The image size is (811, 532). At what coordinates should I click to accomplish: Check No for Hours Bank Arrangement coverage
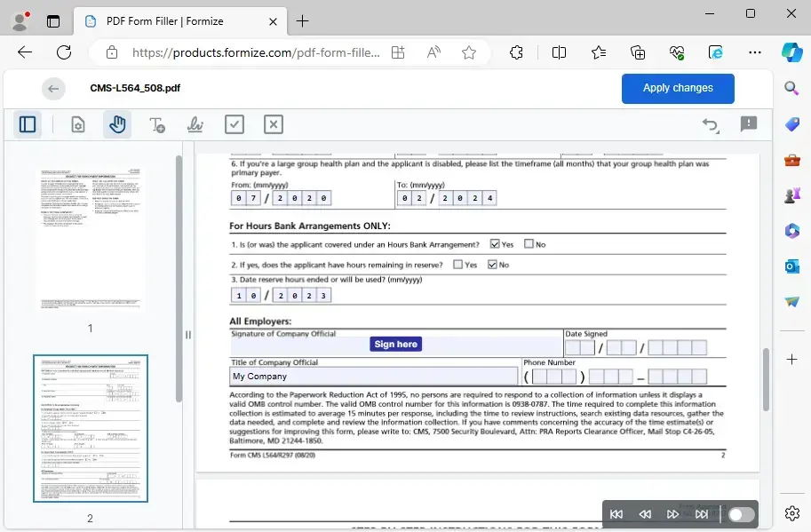click(x=528, y=244)
